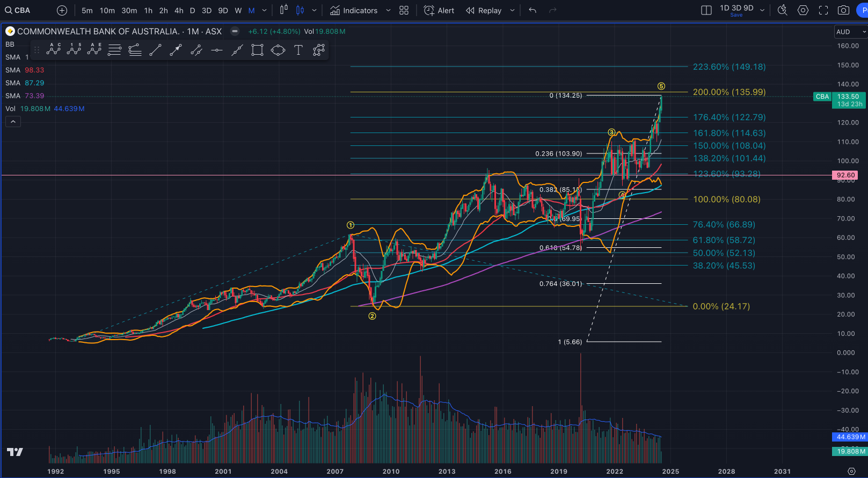Choose the 3D timeframe
The width and height of the screenshot is (868, 478).
coord(207,10)
